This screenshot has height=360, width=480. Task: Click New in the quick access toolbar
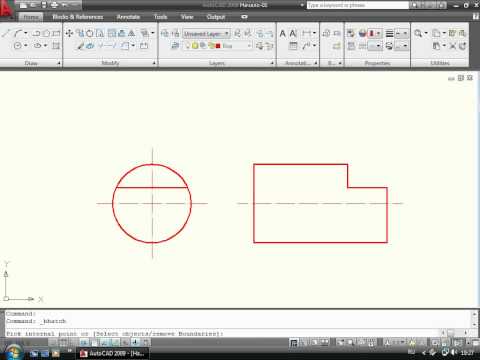coord(23,5)
